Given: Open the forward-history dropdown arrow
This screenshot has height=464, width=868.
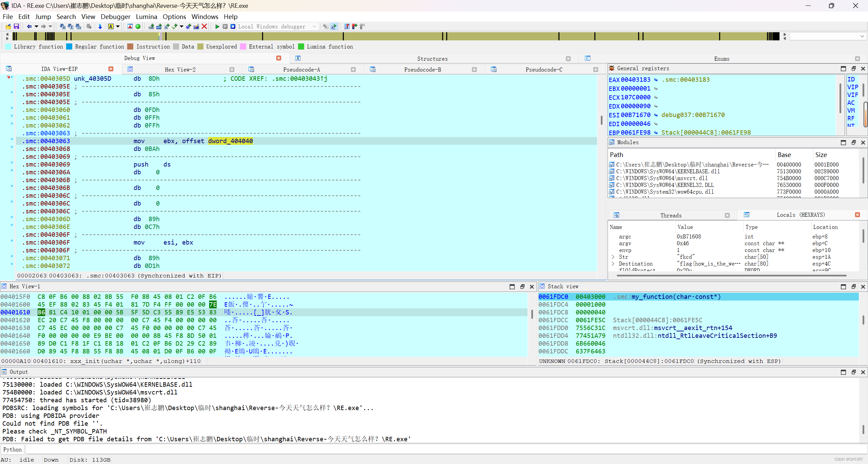Looking at the screenshot, I should (x=50, y=26).
